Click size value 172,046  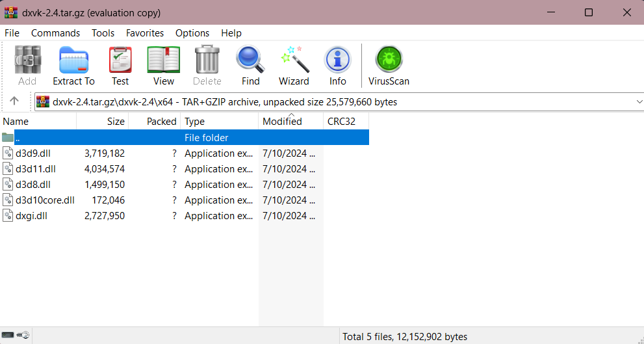click(x=108, y=200)
